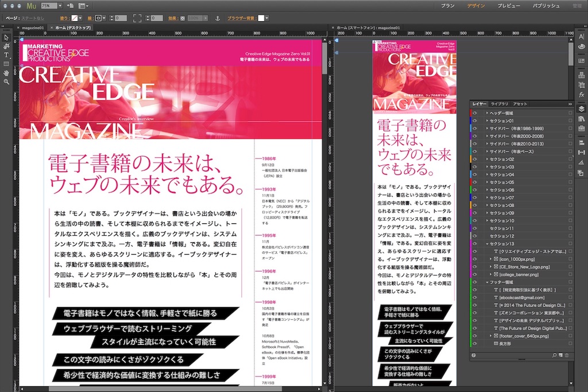Select ホーム [スマートフォン] : magazine01 tab
Viewport: 588px width, 392px height.
pyautogui.click(x=368, y=28)
